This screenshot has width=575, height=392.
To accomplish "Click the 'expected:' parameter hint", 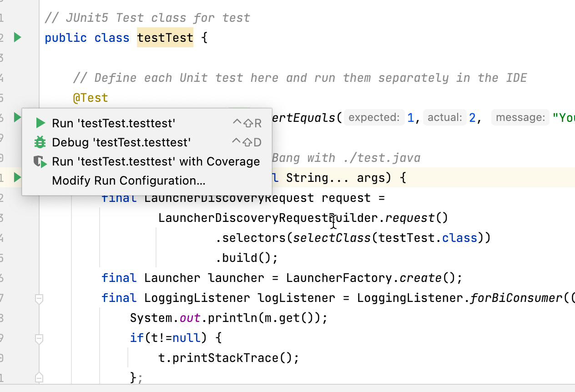I will click(374, 118).
